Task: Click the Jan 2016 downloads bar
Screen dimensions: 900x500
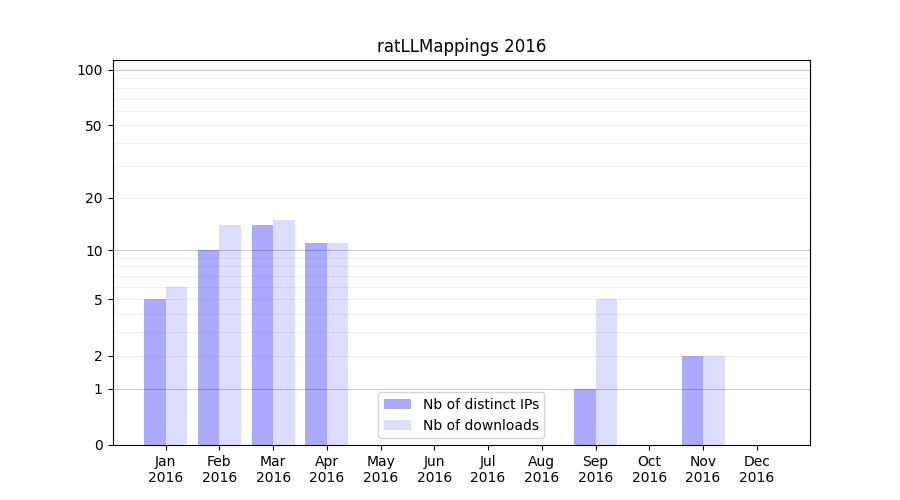Action: (177, 366)
